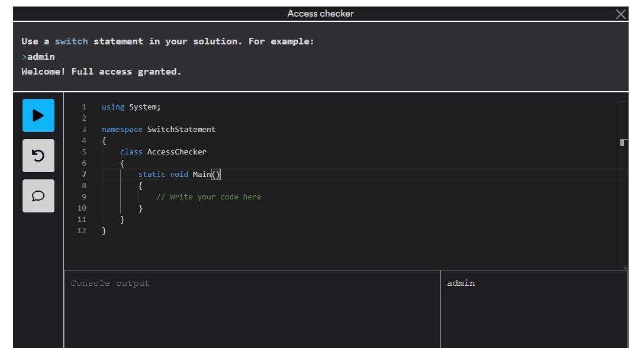Image resolution: width=644 pixels, height=348 pixels.
Task: Select the using System statement
Action: pos(131,107)
